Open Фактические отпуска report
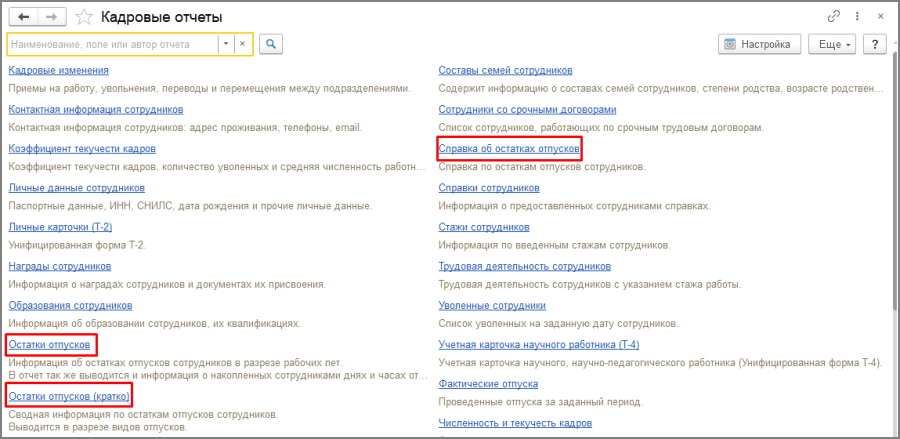The image size is (900, 439). [x=488, y=384]
